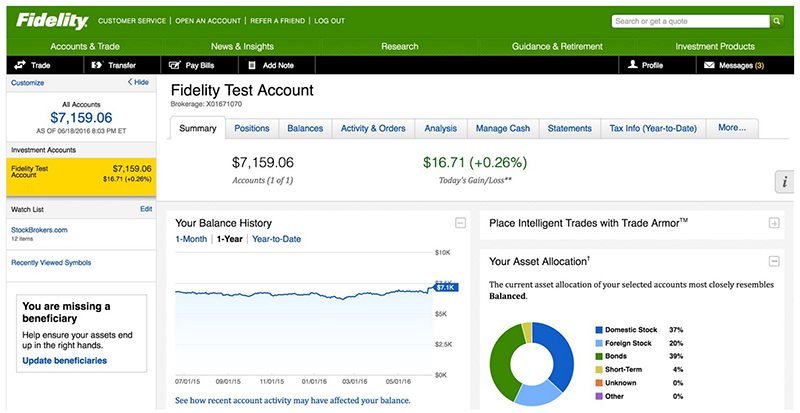The image size is (800, 413).
Task: Click the Add Note notepad icon
Action: [252, 65]
